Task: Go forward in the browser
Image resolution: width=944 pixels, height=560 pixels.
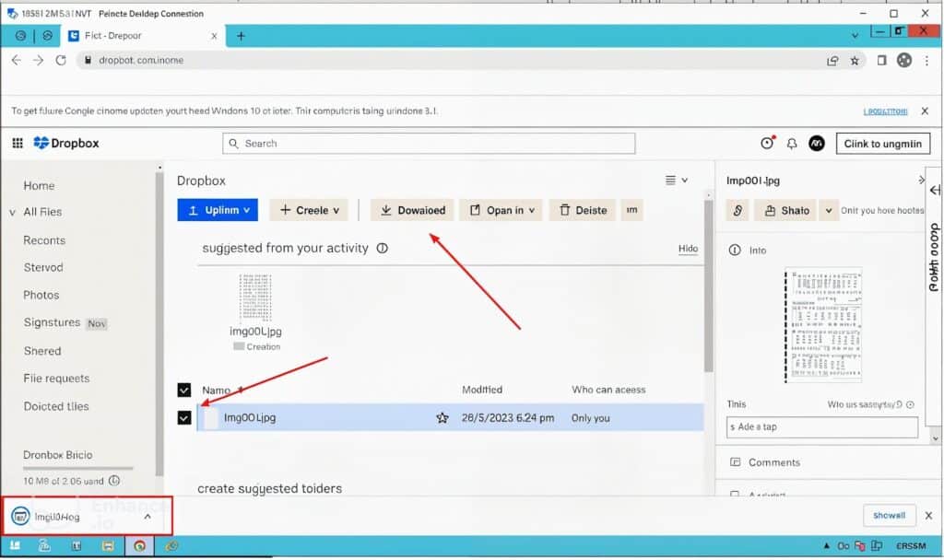Action: click(x=38, y=60)
